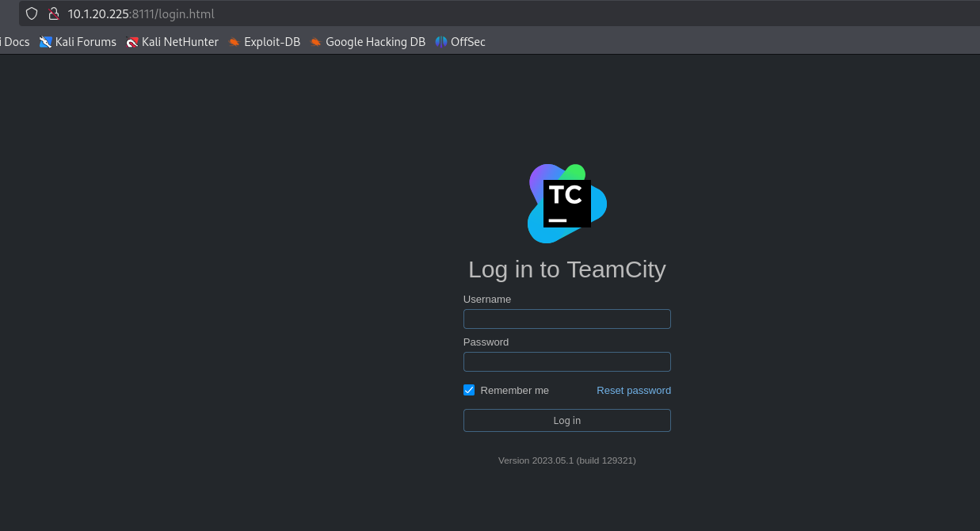Open the Google Hacking DB bookmark icon
980x531 pixels.
[316, 42]
